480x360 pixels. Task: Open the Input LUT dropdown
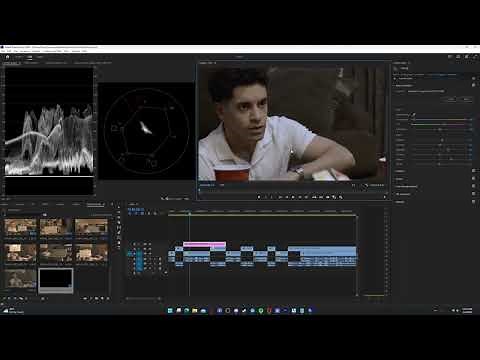(426, 91)
